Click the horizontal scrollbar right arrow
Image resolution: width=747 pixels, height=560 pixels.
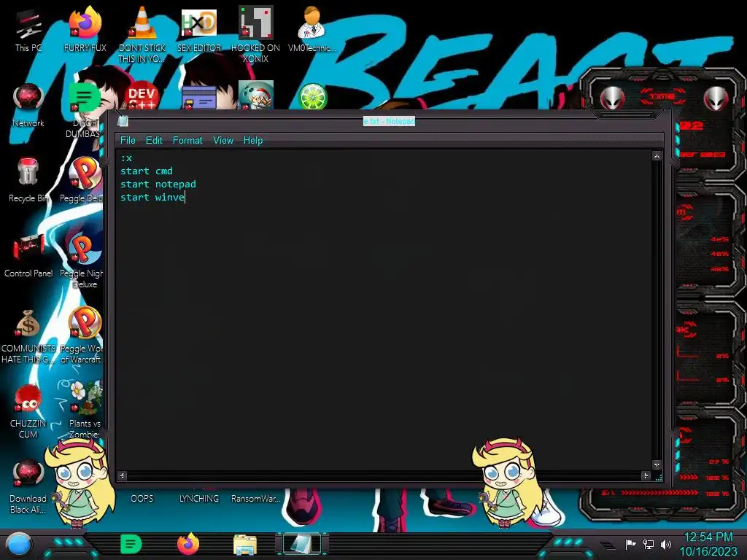[x=646, y=475]
